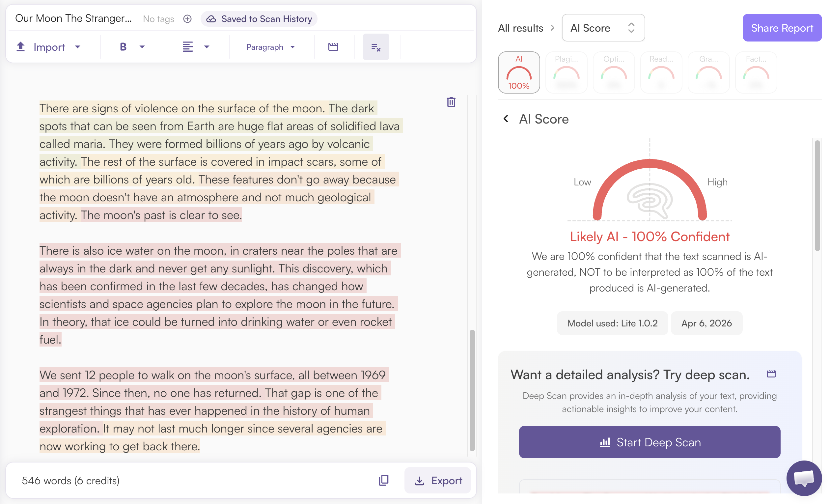Screen dimensions: 830x504
Task: Open the AI Score results selector
Action: pyautogui.click(x=603, y=28)
